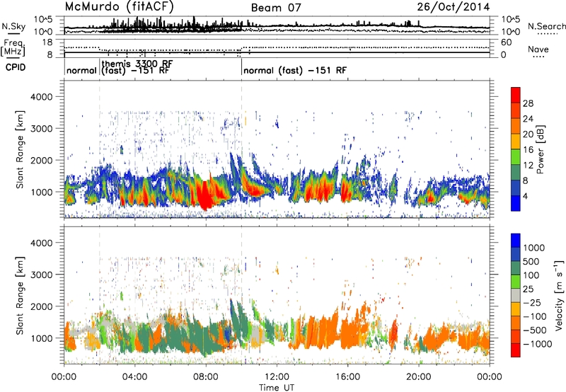Click the blue top velocity colorbar segment
The width and height of the screenshot is (566, 392).
pos(516,241)
